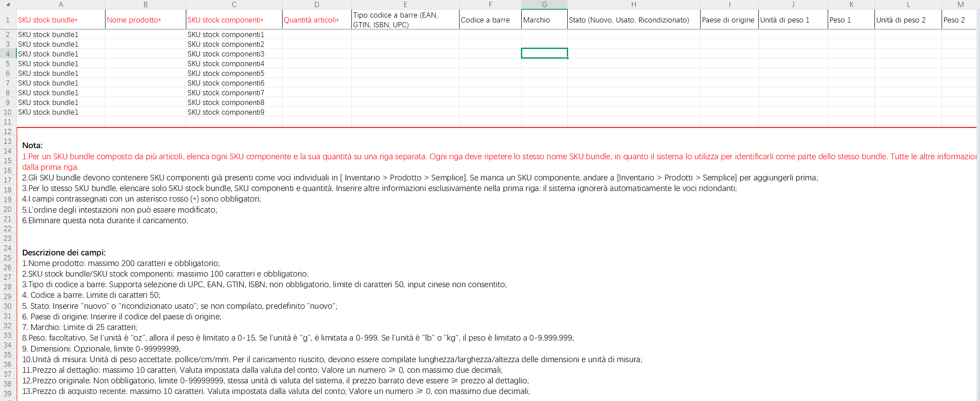
Task: Click the select-all corner triangle
Action: 8,4
